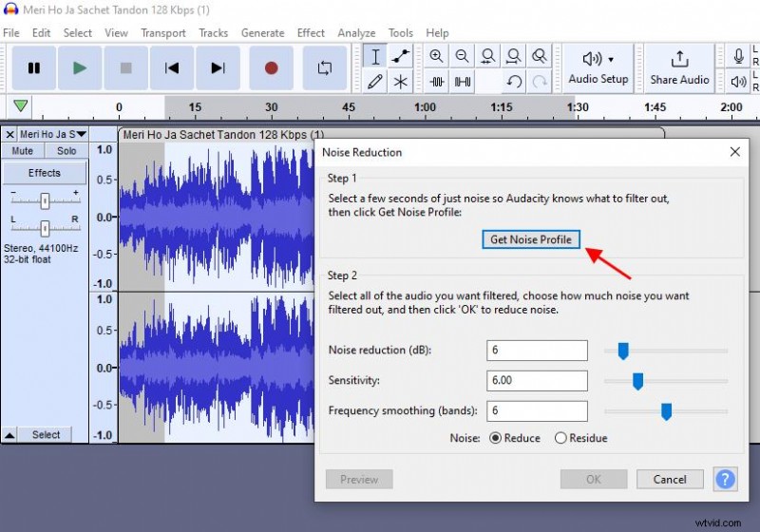Click the Sensitivity slider handle
This screenshot has height=532, width=760.
(x=637, y=381)
